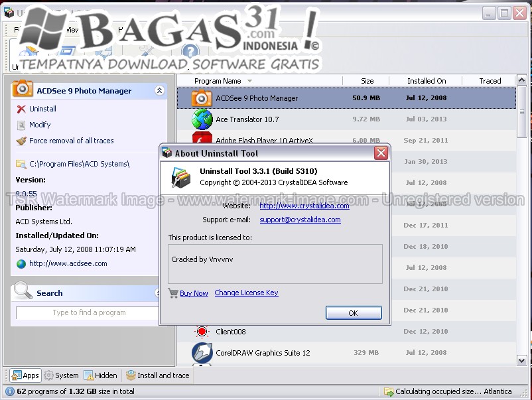Select the ACDSee 9 Photo Manager row
The image size is (532, 400).
tap(346, 98)
